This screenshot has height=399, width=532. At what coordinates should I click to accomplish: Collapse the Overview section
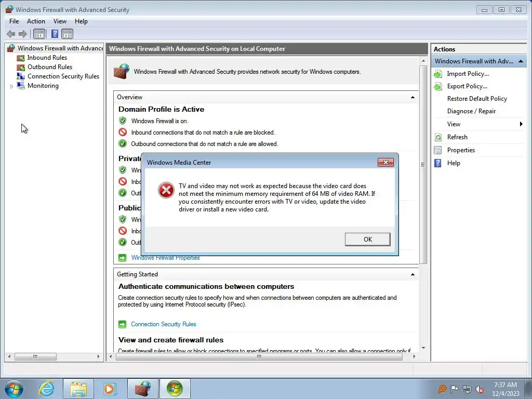[413, 97]
